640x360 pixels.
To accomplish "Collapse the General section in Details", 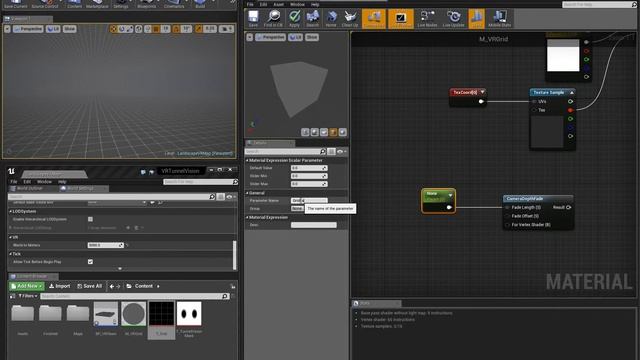I will tap(247, 193).
